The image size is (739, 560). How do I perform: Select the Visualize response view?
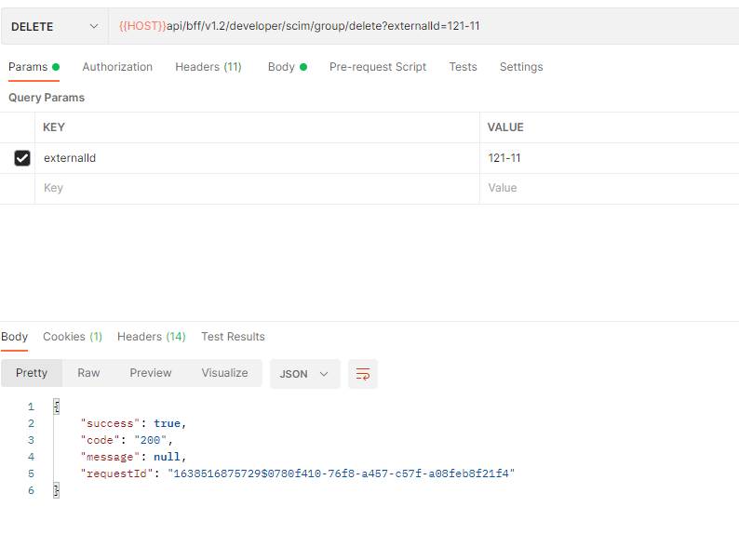point(224,373)
